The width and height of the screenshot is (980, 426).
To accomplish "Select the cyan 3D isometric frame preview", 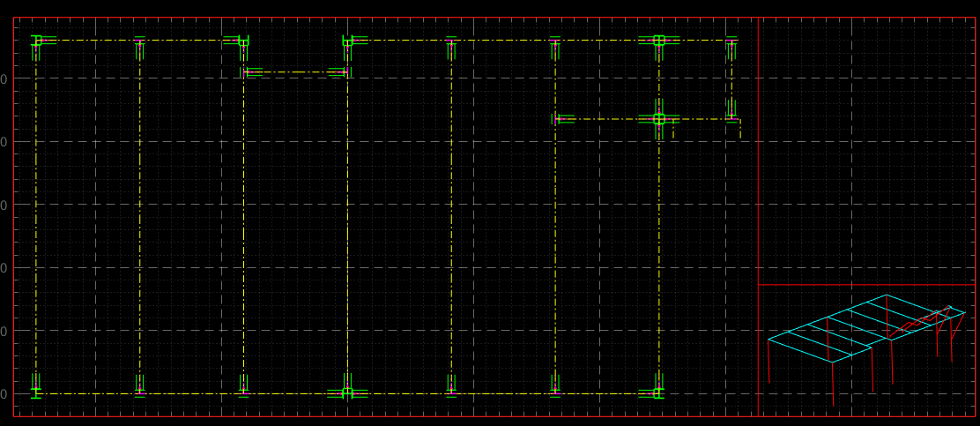I will 866,350.
